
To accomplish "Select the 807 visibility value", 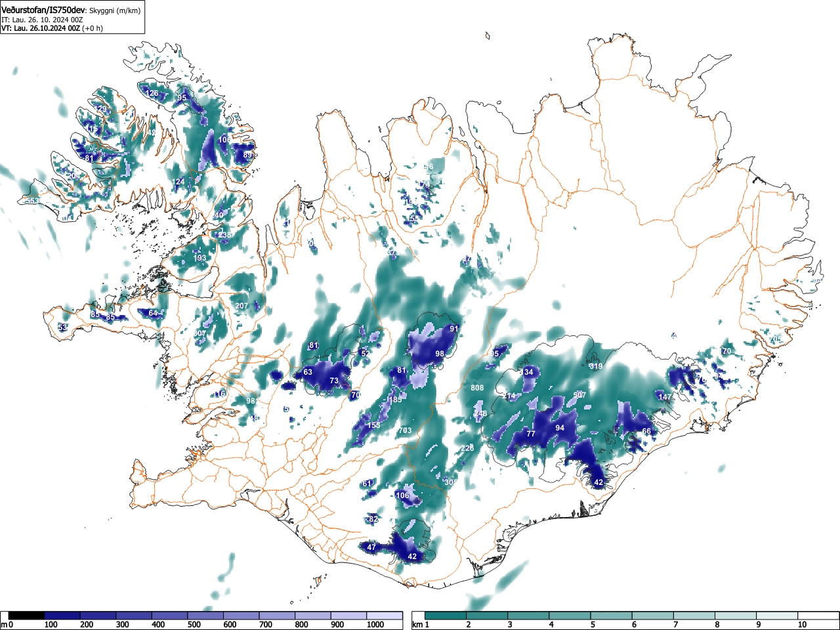I will 199,333.
